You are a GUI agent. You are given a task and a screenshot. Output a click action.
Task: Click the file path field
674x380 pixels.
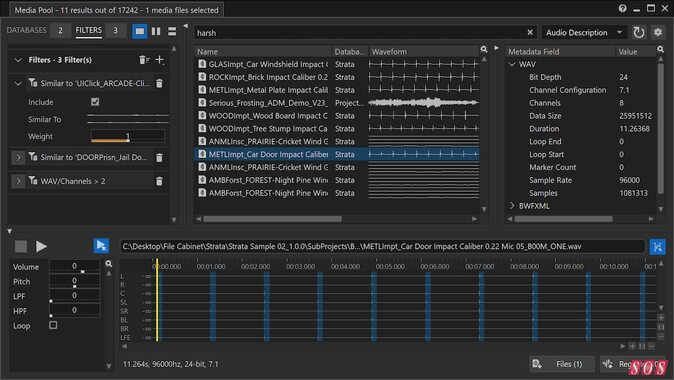click(x=382, y=246)
